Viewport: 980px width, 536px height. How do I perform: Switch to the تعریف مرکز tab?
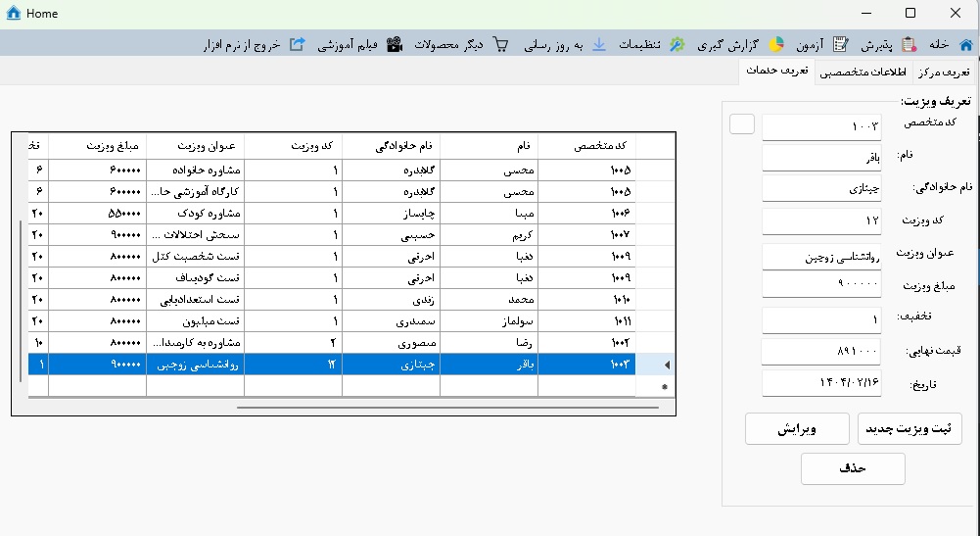click(945, 73)
